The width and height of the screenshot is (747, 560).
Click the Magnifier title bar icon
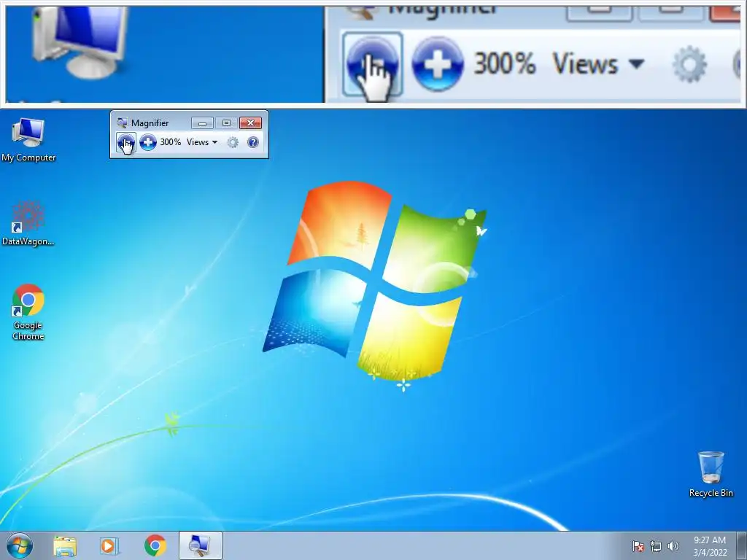[122, 122]
